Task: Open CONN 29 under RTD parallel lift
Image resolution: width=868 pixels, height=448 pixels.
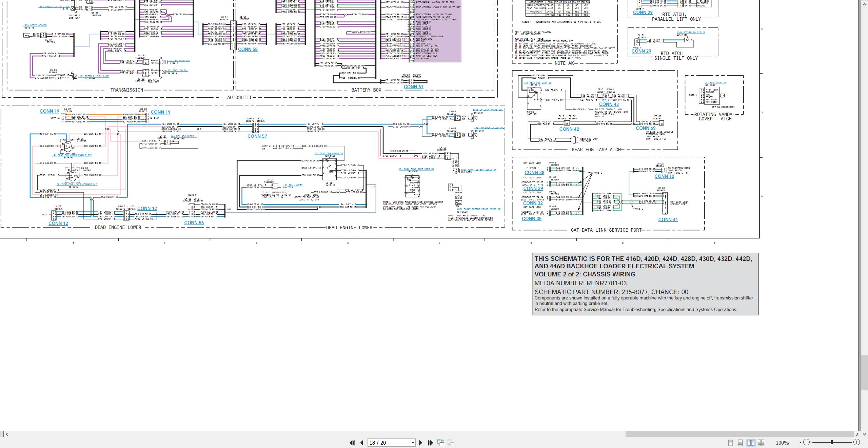Action: pos(643,13)
